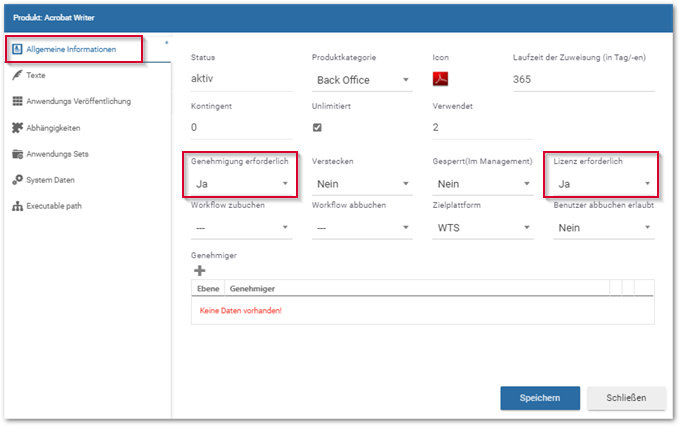Click the Status field showing aktiv
The height and width of the screenshot is (426, 680).
pyautogui.click(x=242, y=79)
